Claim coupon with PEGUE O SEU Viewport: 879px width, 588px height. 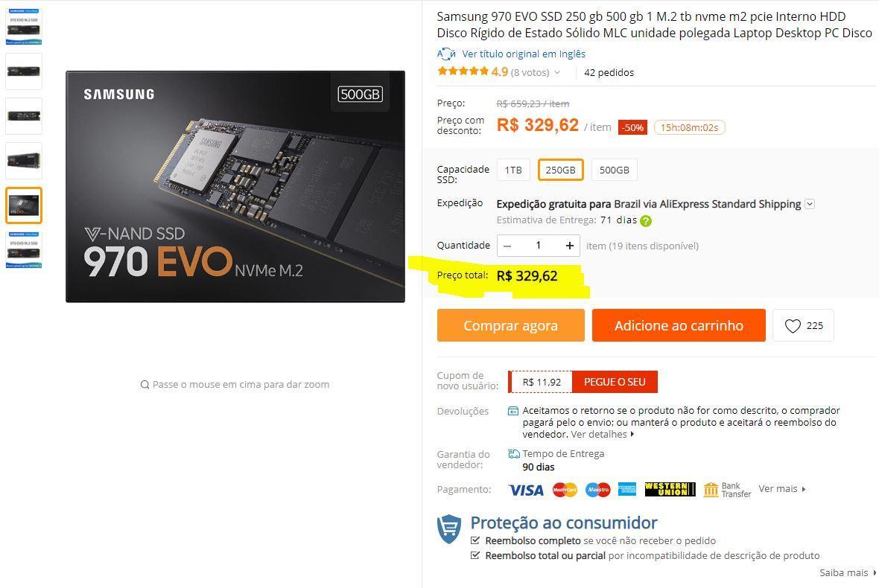(x=615, y=382)
